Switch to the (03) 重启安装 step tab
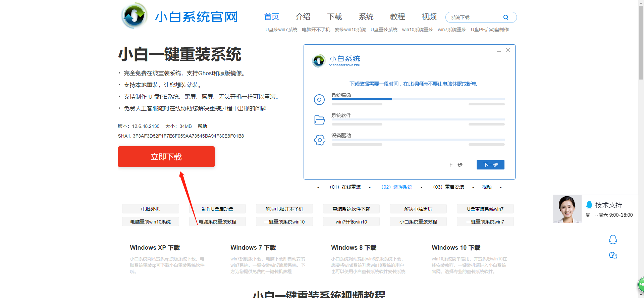The image size is (644, 298). click(448, 187)
